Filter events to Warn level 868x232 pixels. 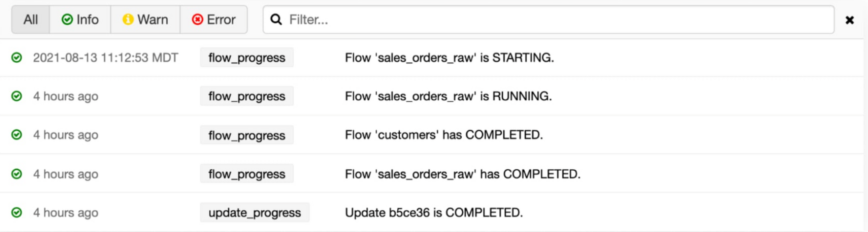click(145, 20)
